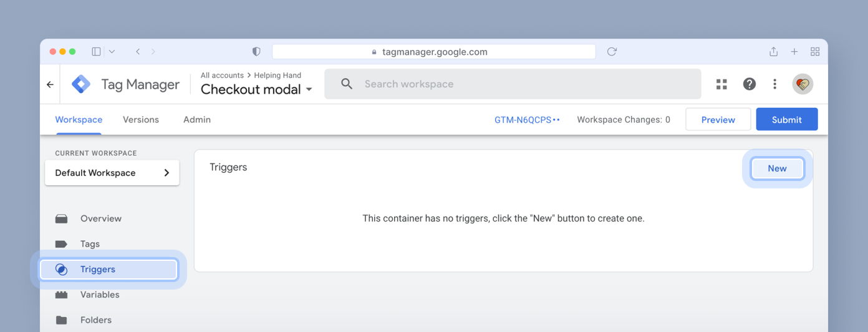This screenshot has width=868, height=332.
Task: Open Overview in the sidebar
Action: click(101, 218)
